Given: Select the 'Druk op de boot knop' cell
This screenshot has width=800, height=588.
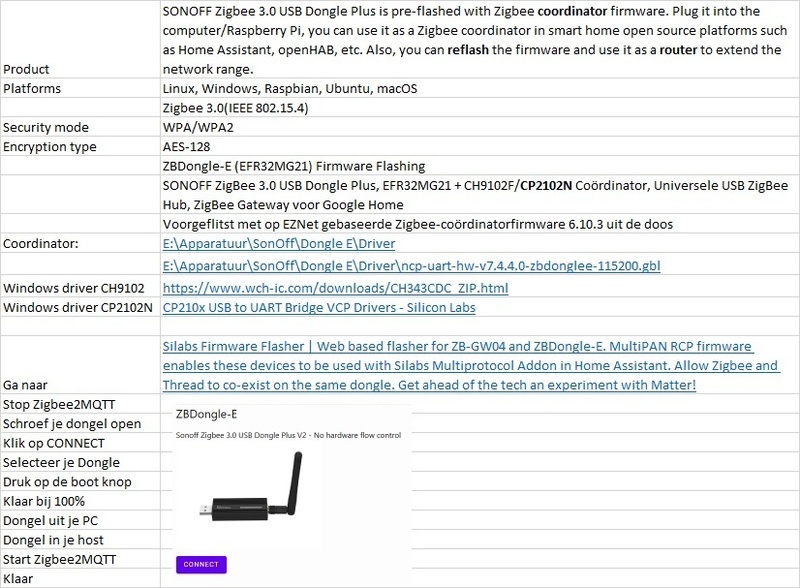Looking at the screenshot, I should click(80, 482).
